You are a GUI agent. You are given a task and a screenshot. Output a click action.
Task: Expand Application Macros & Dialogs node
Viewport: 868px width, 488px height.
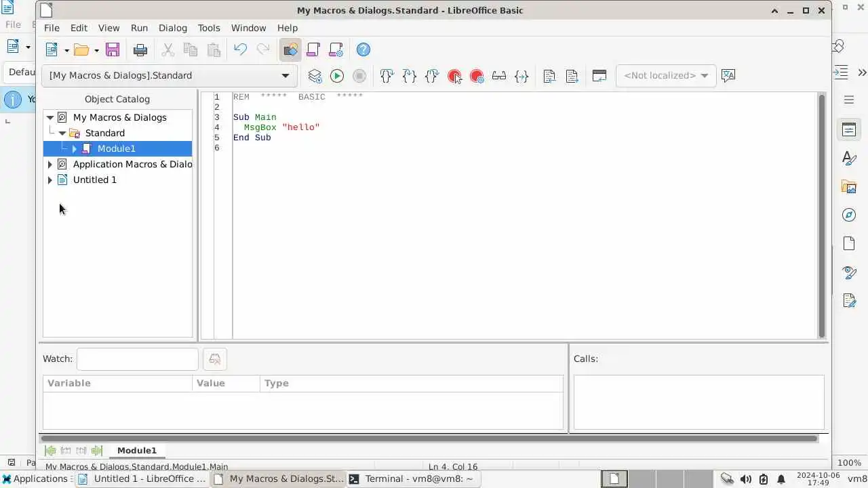[x=50, y=164]
